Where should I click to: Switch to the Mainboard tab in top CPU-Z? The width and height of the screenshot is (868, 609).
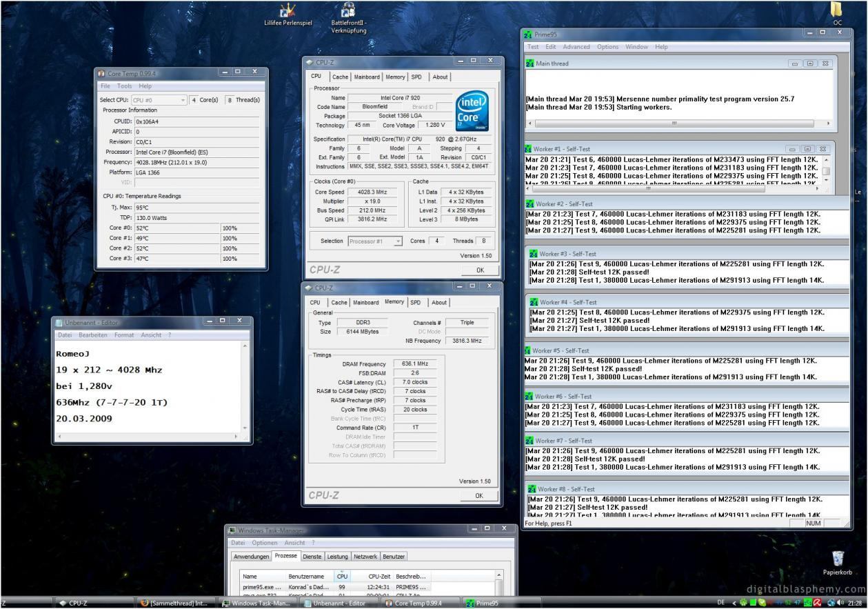click(x=367, y=77)
